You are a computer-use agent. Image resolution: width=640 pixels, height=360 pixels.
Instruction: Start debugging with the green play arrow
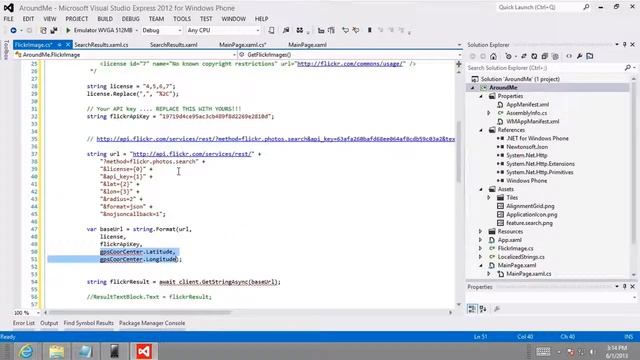pyautogui.click(x=68, y=30)
